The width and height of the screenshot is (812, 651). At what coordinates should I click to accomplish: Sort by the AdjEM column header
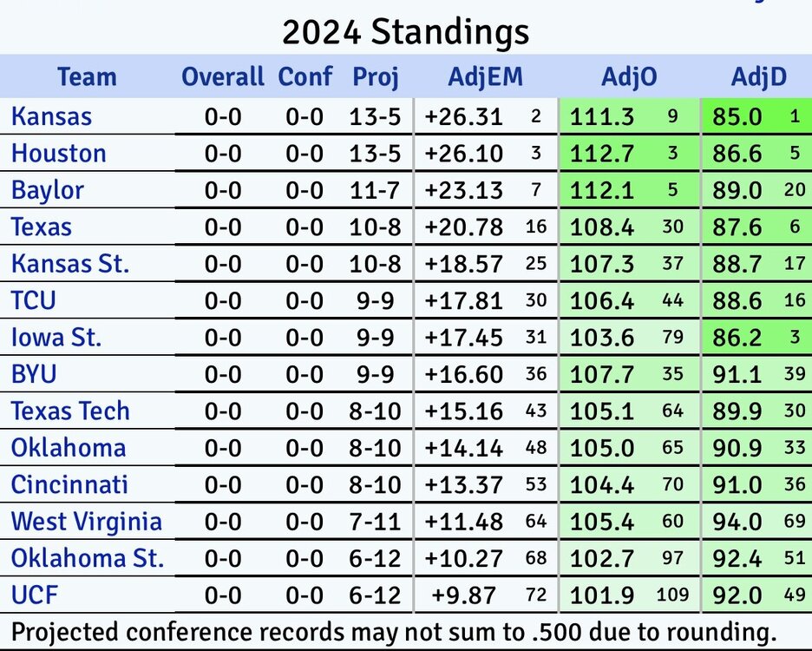[x=486, y=76]
